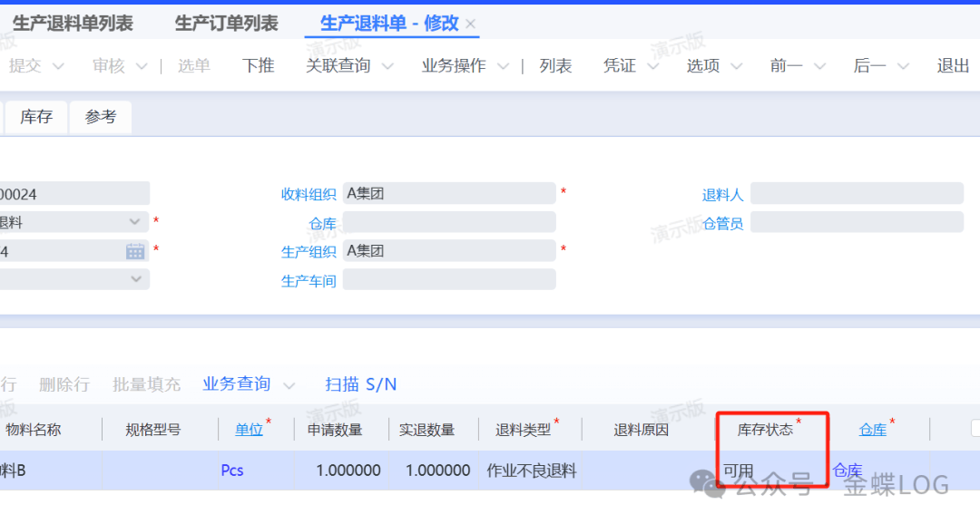Open the 业务操作 dropdown
Viewport: 980px width, 524px height.
click(x=465, y=65)
